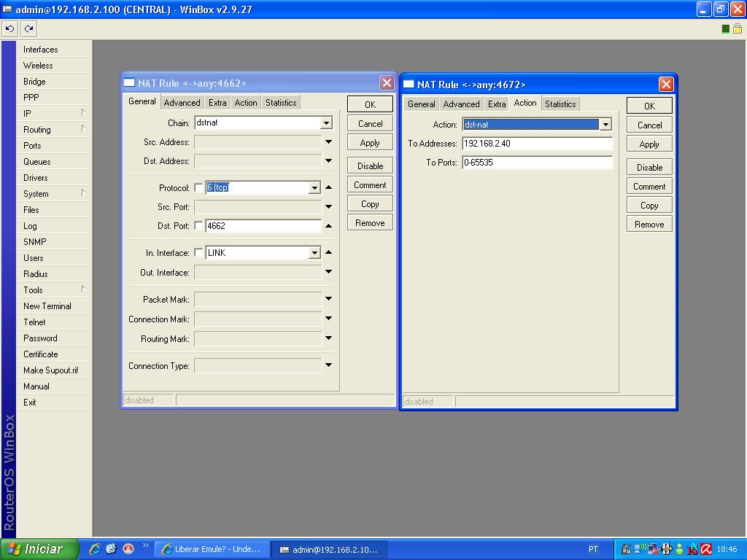Click the admin@192.168.2.10 taskbar button
The height and width of the screenshot is (560, 747).
[330, 550]
